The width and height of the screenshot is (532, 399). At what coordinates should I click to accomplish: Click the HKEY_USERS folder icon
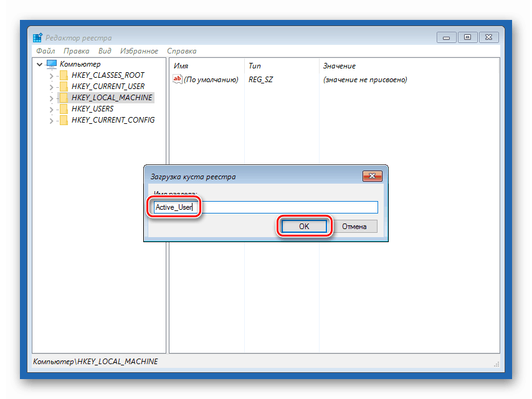coord(64,109)
